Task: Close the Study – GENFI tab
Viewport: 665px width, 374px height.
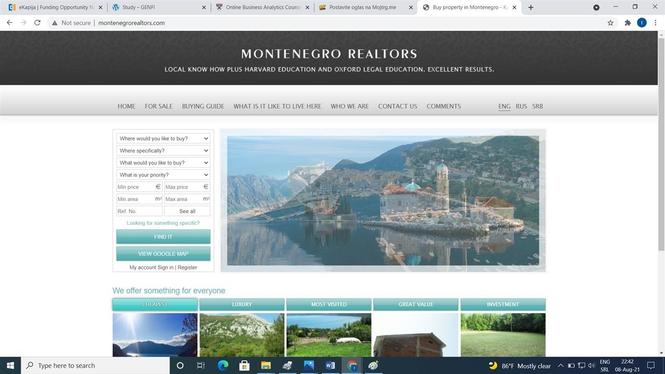Action: tap(204, 7)
